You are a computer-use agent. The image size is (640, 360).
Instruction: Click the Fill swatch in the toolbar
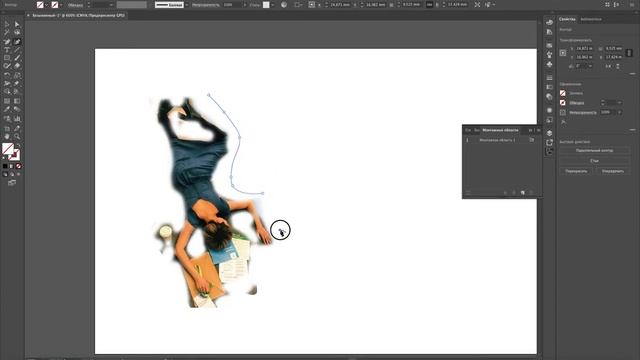click(x=7, y=149)
